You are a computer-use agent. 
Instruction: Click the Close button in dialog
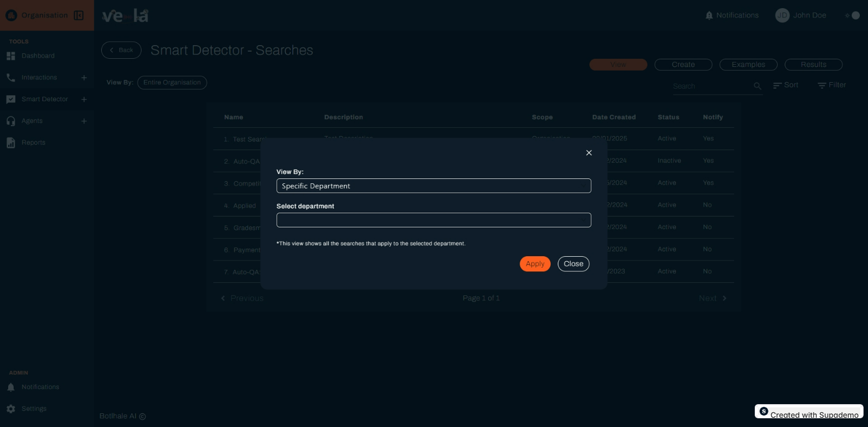(x=574, y=264)
